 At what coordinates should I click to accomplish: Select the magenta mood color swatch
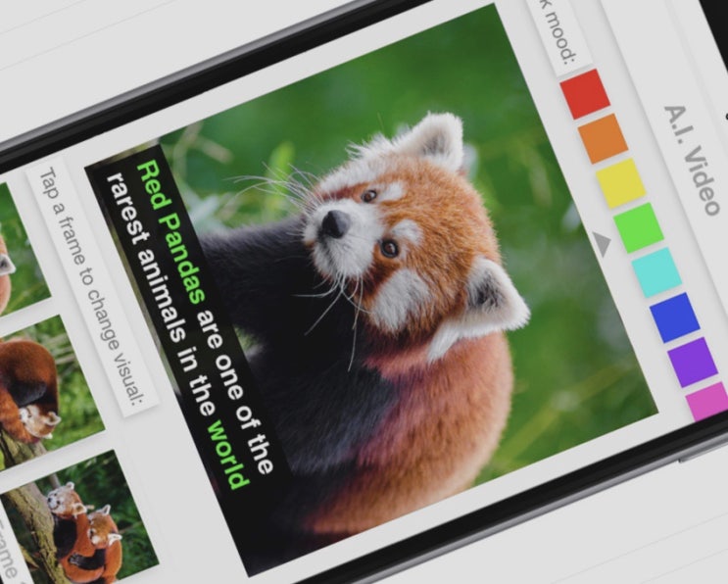(x=708, y=402)
